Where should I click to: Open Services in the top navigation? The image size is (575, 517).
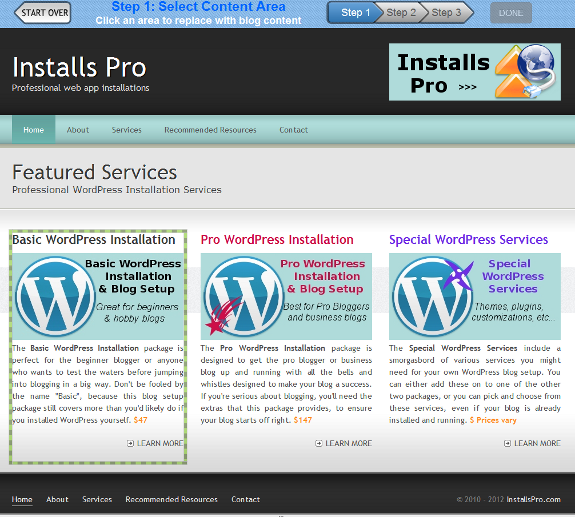[x=127, y=130]
